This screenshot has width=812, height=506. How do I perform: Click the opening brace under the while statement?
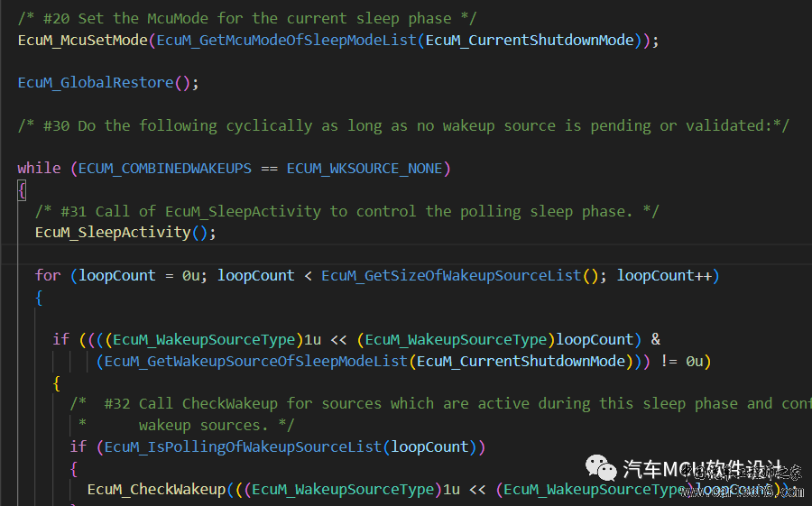22,190
